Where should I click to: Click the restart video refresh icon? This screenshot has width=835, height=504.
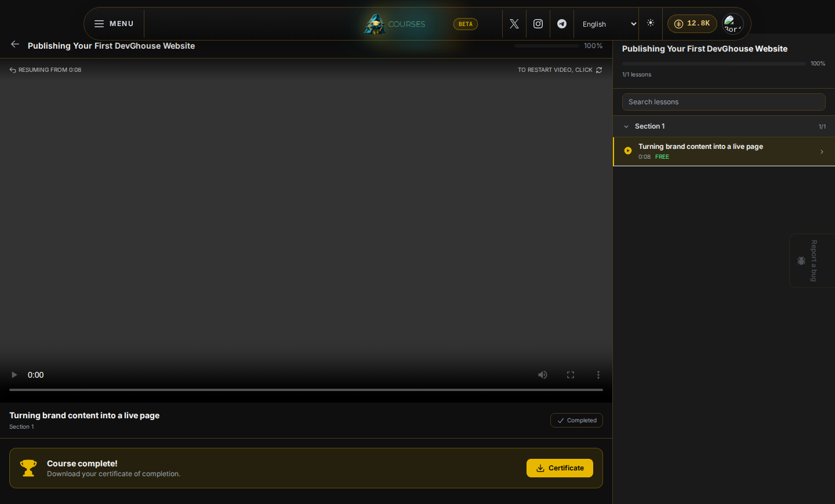click(599, 70)
